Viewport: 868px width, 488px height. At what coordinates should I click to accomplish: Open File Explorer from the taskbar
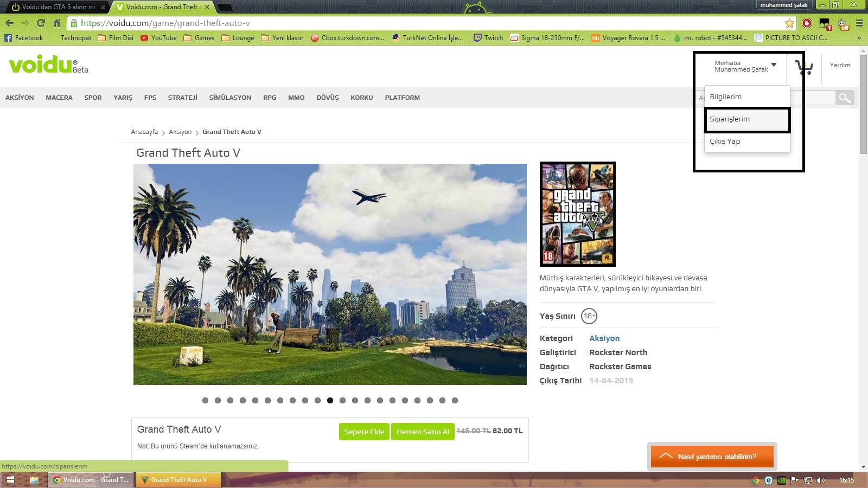coord(34,480)
